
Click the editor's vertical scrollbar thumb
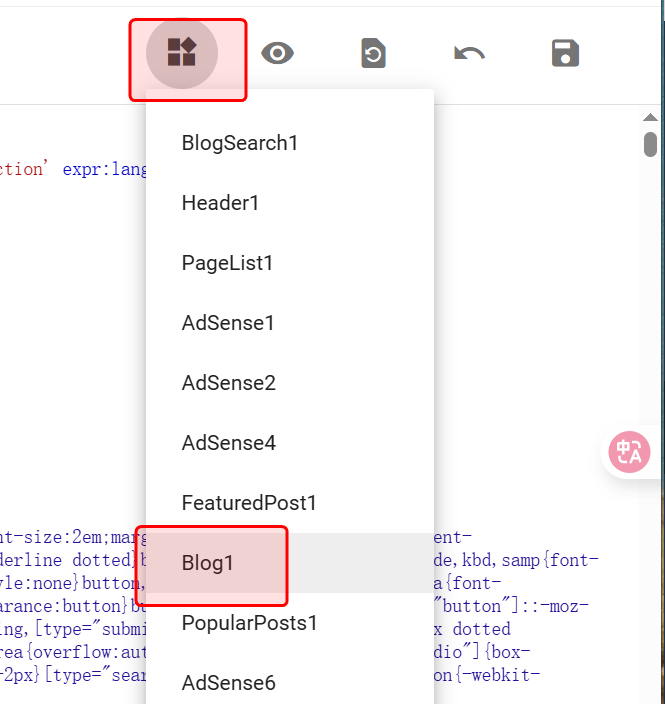[650, 144]
